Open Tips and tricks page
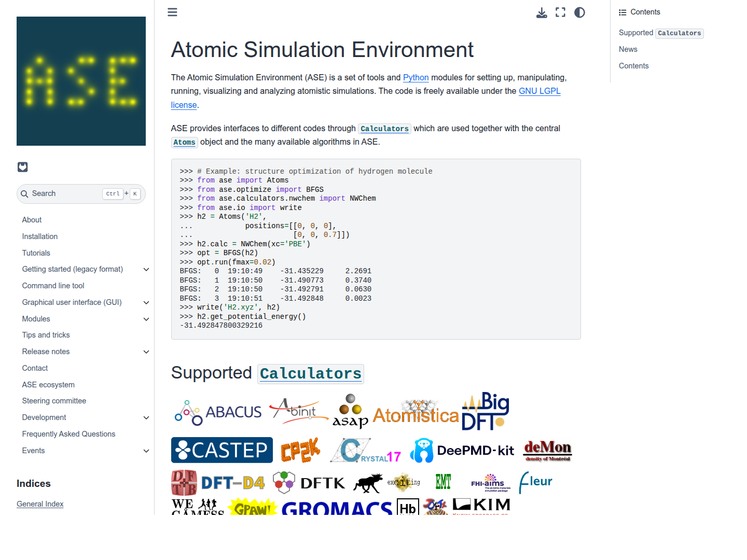The height and width of the screenshot is (560, 747). 46,335
